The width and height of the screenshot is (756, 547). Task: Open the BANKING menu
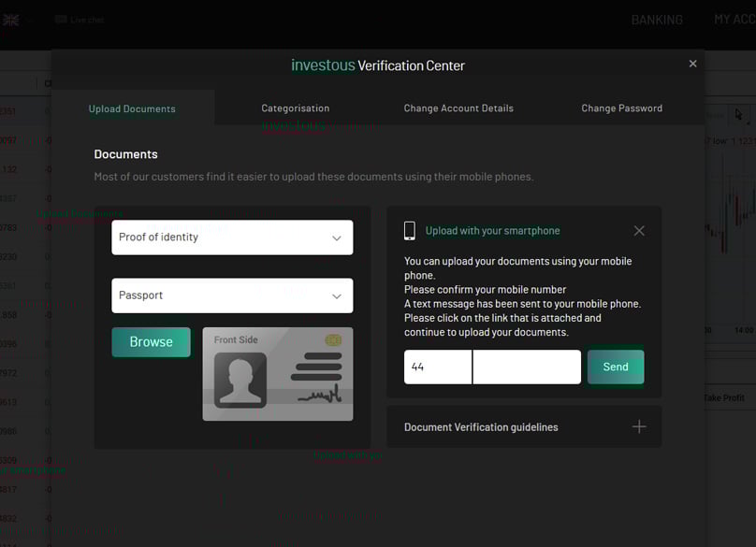tap(657, 20)
